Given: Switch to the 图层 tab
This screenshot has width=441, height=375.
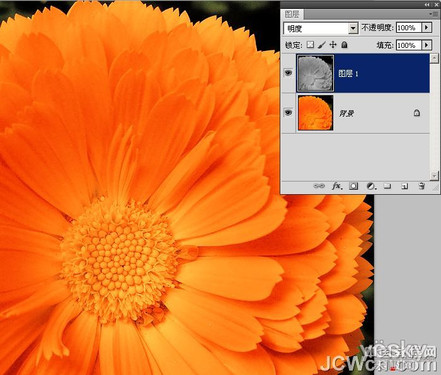Looking at the screenshot, I should pyautogui.click(x=292, y=14).
